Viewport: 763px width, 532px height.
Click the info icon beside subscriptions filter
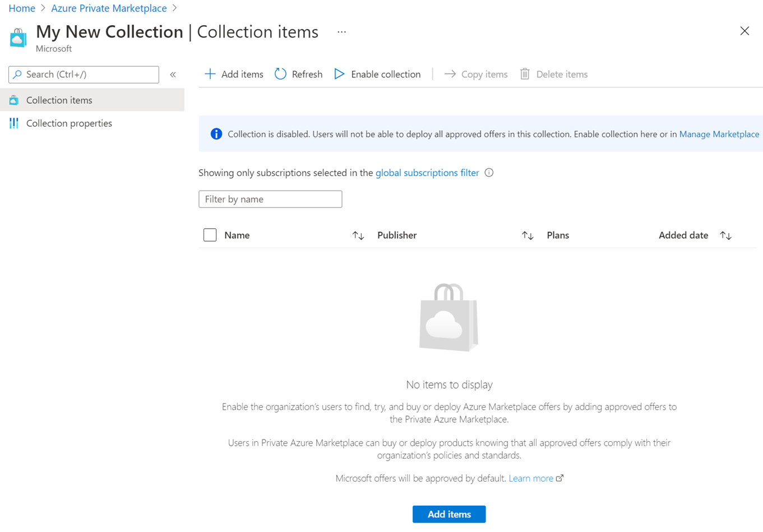tap(489, 173)
